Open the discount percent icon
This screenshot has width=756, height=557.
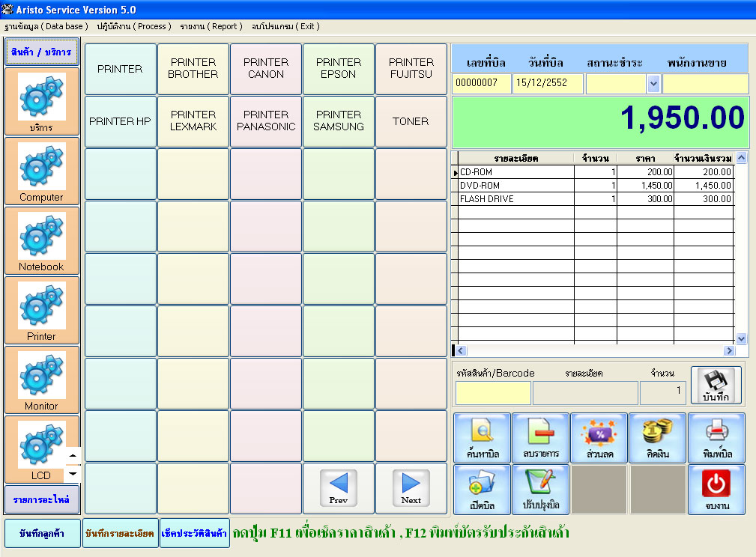(599, 432)
